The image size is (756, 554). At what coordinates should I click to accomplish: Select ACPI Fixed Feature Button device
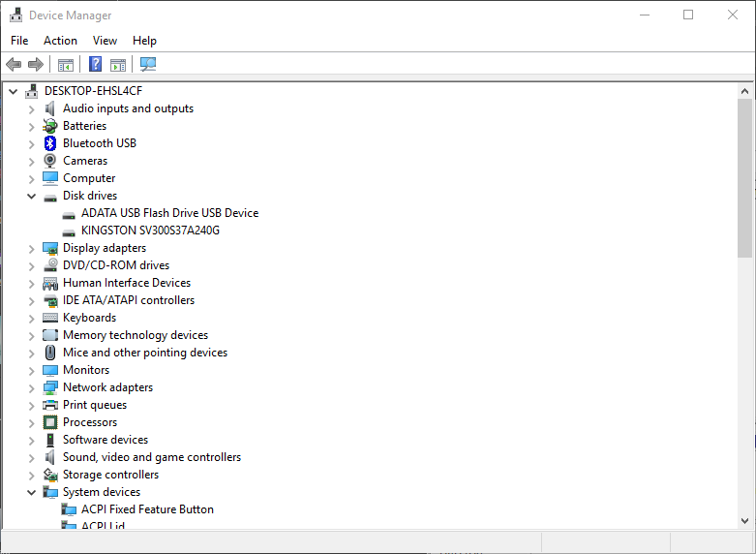pos(147,509)
